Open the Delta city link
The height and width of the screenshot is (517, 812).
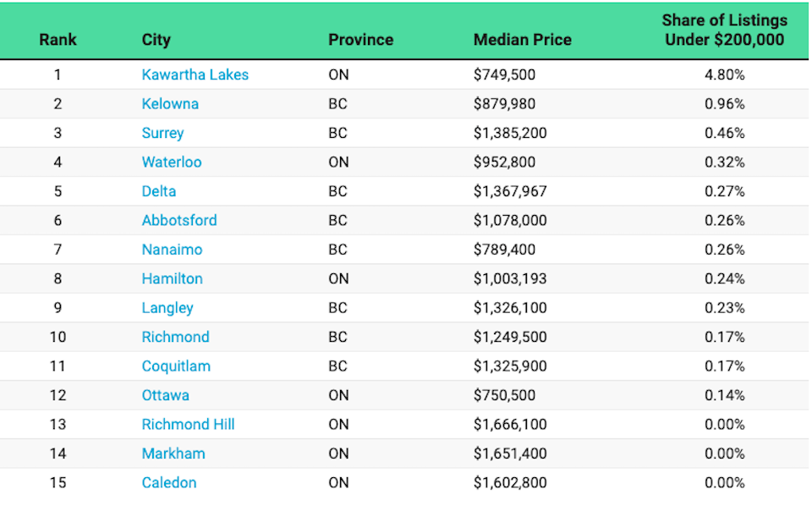point(158,191)
